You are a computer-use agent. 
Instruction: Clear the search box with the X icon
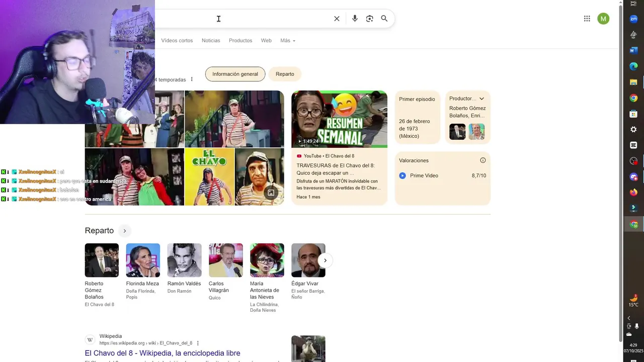pyautogui.click(x=337, y=19)
